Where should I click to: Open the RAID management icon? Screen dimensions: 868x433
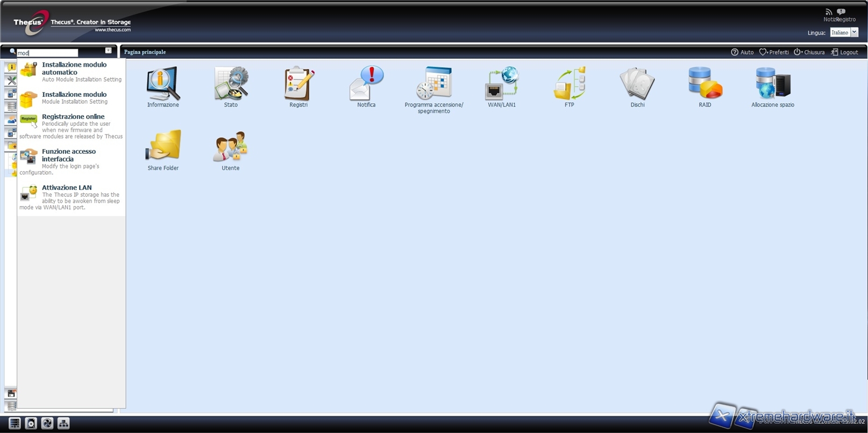705,84
